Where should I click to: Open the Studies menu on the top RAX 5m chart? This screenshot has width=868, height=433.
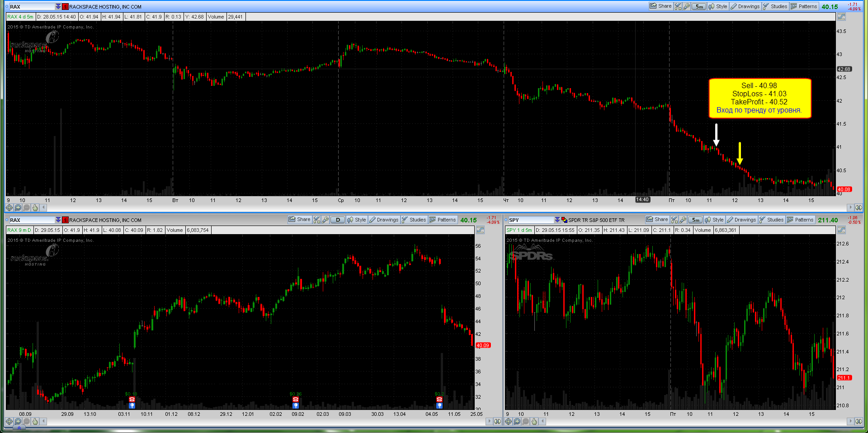[775, 6]
